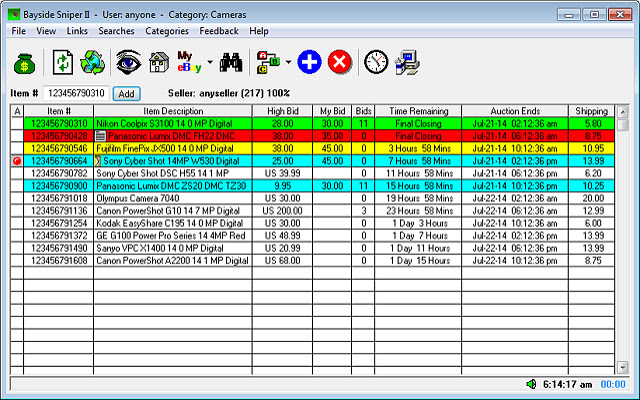Sort by Item Description column header
Image resolution: width=640 pixels, height=400 pixels.
(x=173, y=111)
